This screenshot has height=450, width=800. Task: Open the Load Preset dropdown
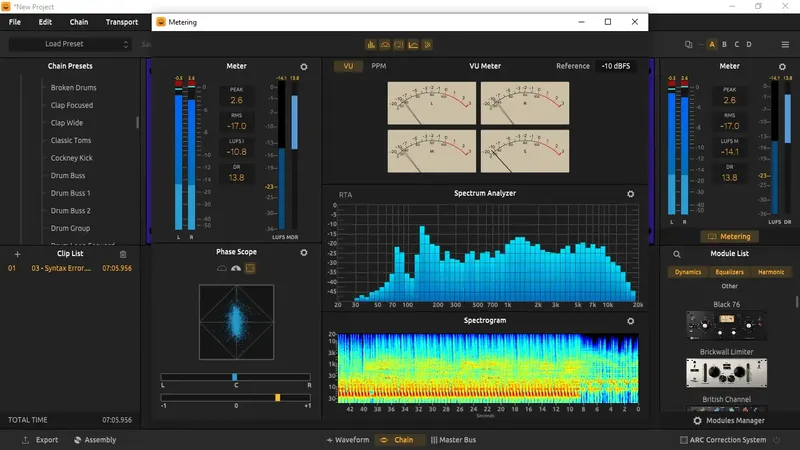[x=70, y=44]
